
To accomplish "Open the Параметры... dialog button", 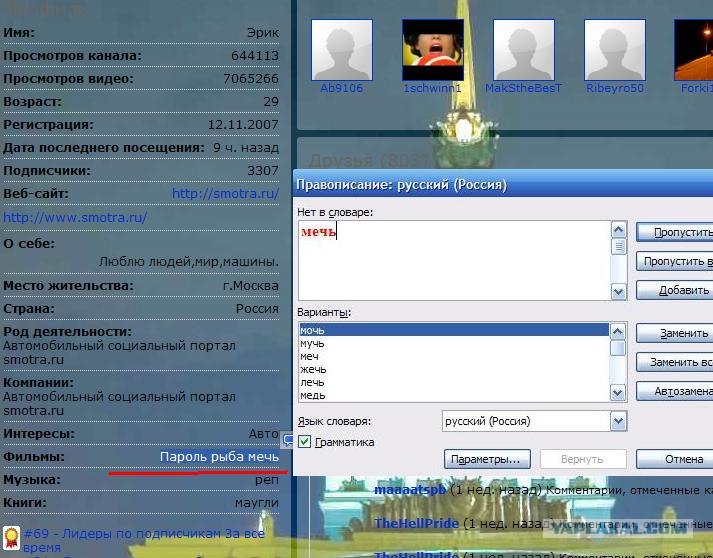I will 487,459.
